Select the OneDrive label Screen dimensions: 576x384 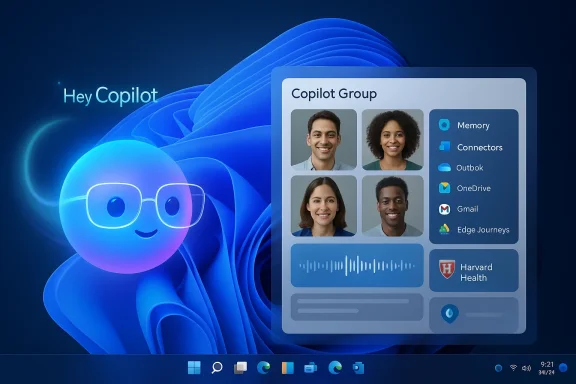[474, 188]
